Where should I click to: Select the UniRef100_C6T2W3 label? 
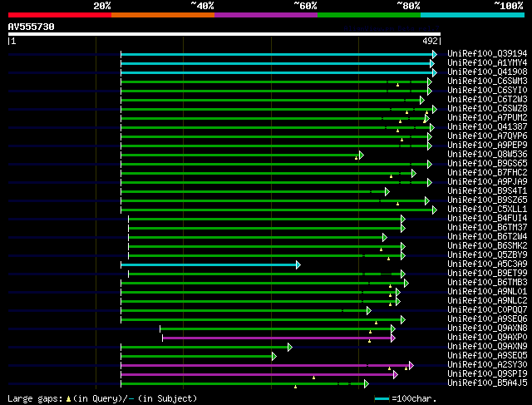point(487,99)
